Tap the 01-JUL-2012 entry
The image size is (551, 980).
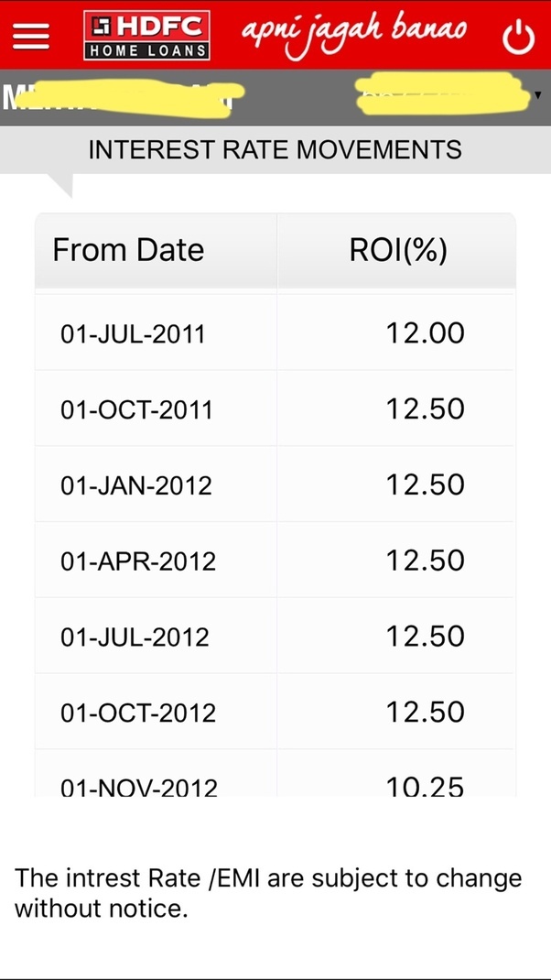coord(275,637)
